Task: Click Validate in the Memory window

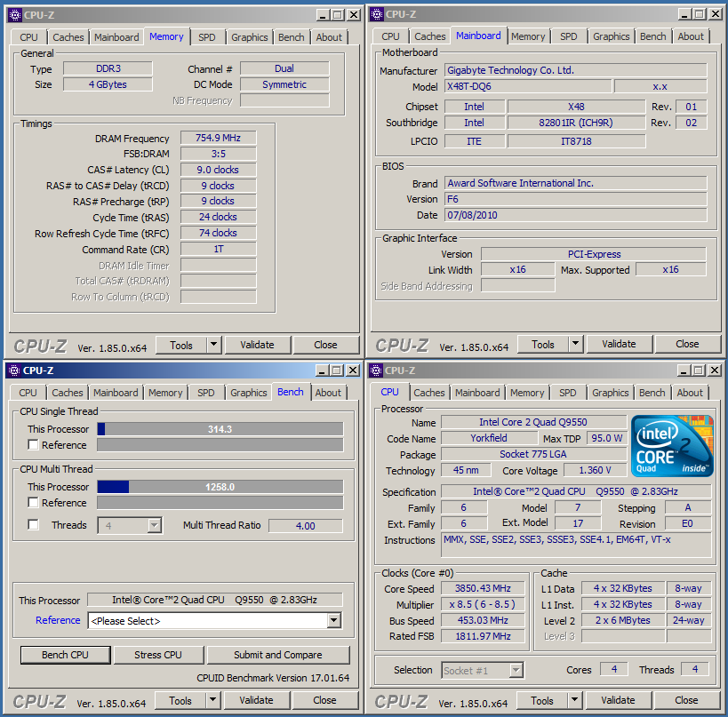Action: pyautogui.click(x=257, y=345)
